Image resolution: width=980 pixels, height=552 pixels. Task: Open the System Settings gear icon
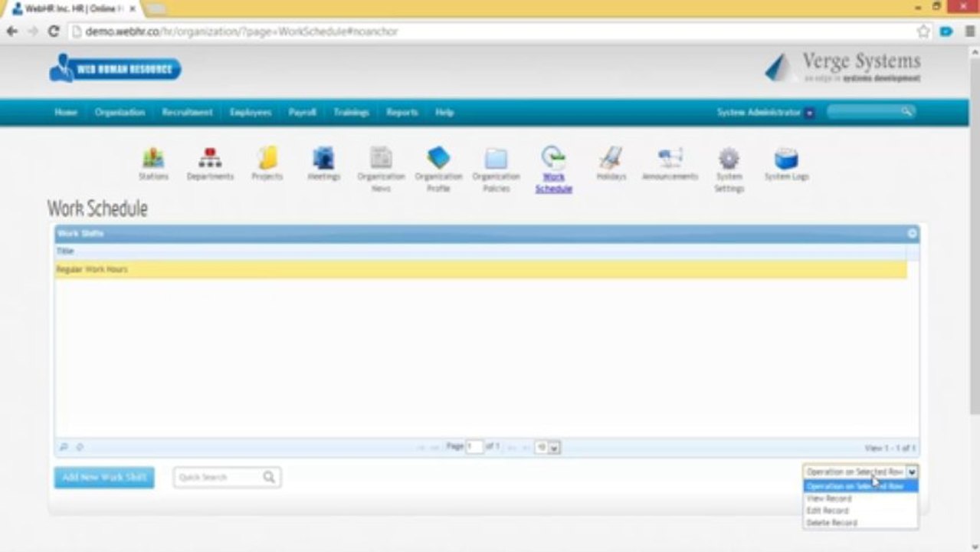tap(729, 158)
